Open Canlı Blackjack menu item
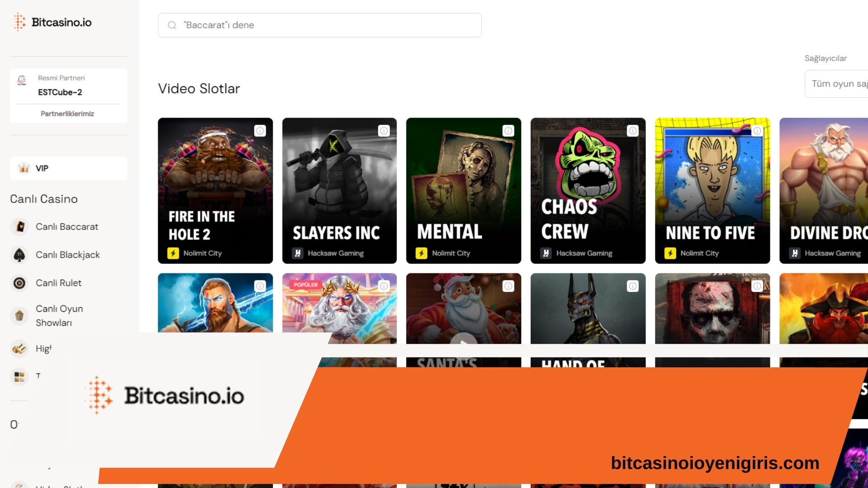 (x=68, y=255)
